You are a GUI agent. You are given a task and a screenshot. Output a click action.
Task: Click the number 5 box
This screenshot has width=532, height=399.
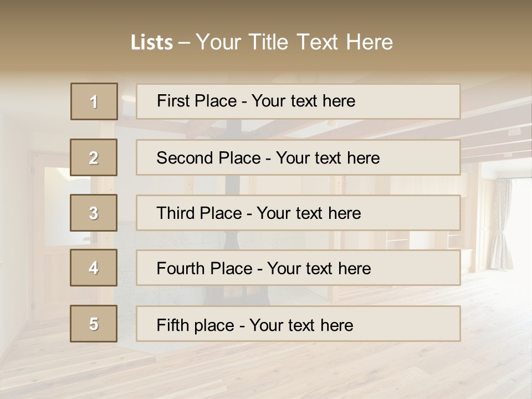94,324
